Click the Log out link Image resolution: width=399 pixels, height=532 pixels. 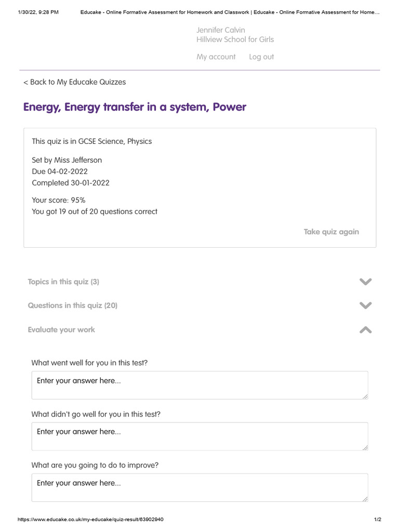[x=261, y=57]
